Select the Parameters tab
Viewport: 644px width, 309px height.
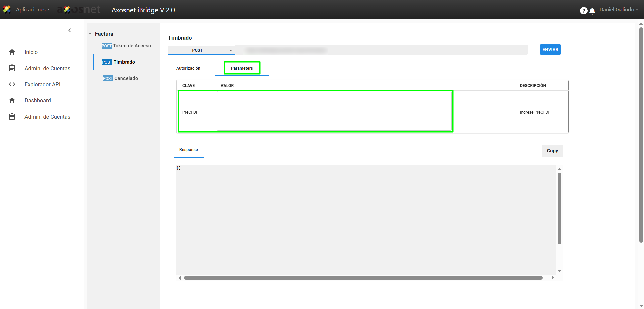(242, 68)
